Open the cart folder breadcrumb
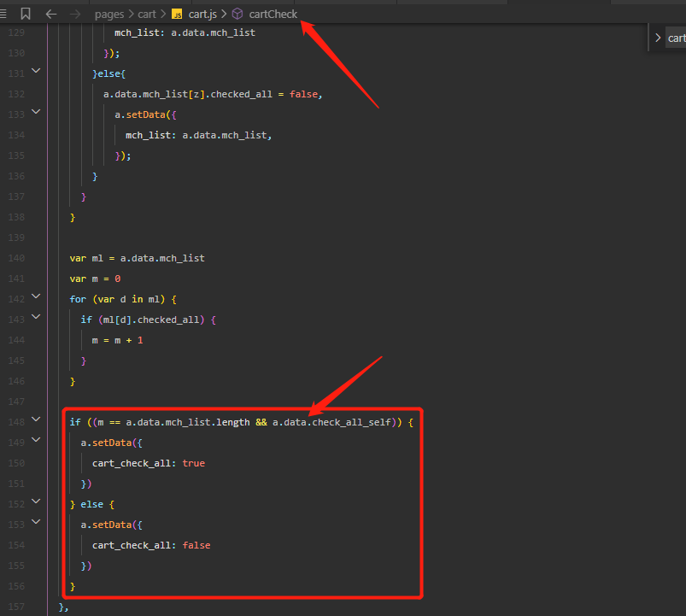The image size is (686, 616). (x=148, y=14)
